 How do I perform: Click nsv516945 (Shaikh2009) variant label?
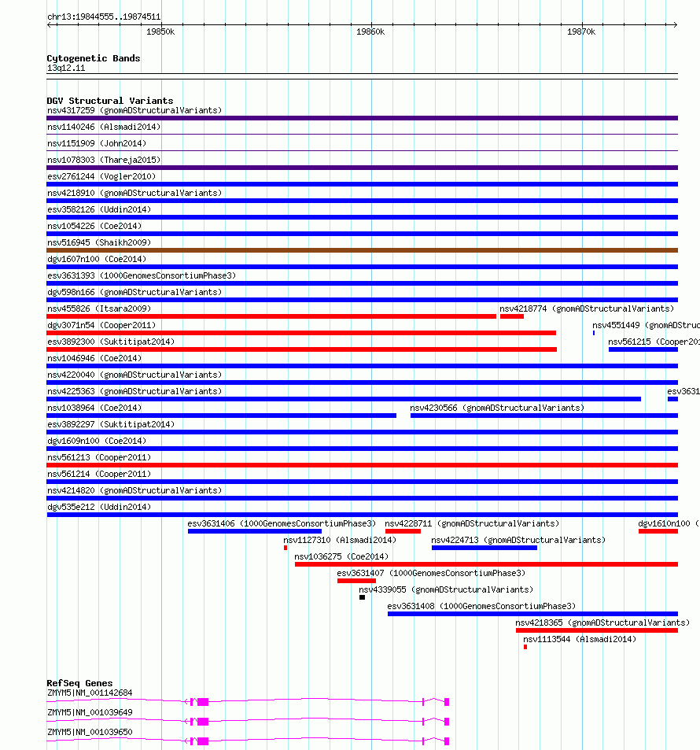pos(99,242)
